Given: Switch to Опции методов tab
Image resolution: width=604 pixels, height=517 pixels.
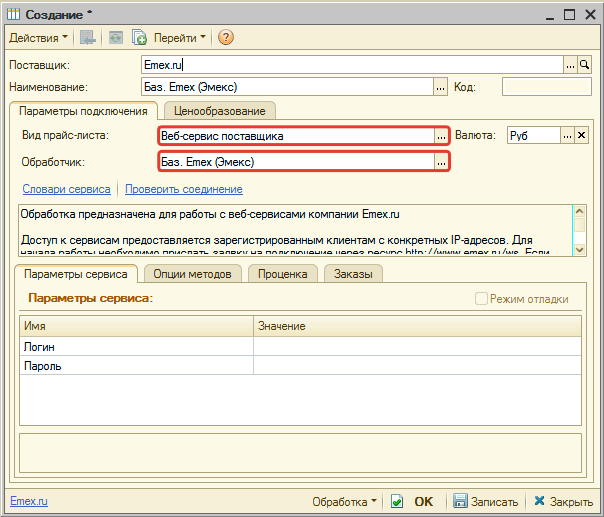Looking at the screenshot, I should (192, 274).
